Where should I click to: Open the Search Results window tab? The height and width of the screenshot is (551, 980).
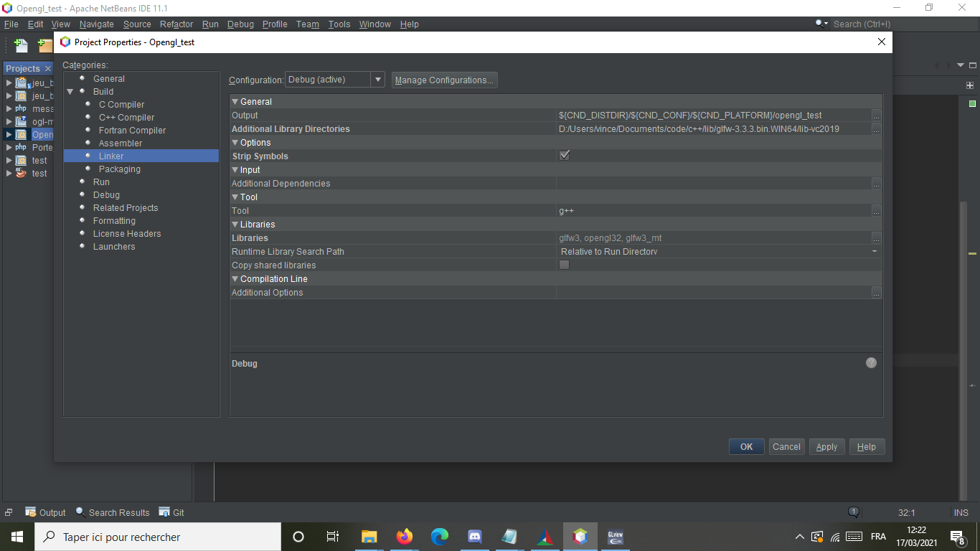(112, 512)
